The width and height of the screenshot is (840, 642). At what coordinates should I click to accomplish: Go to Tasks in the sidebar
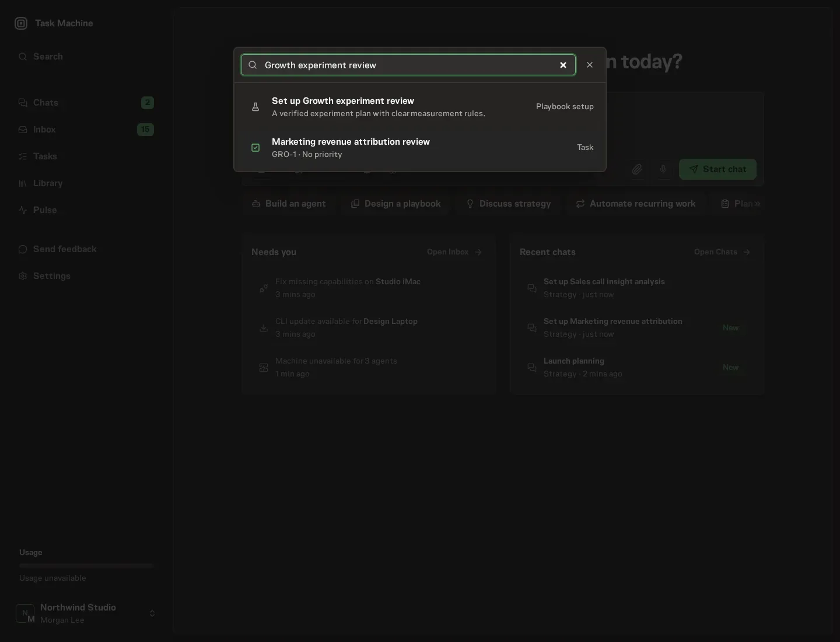point(86,156)
